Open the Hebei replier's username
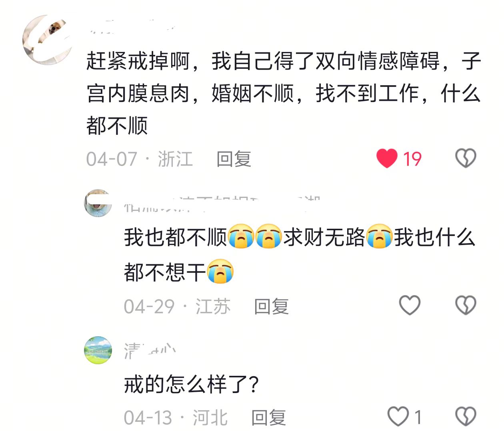Image resolution: width=504 pixels, height=431 pixels. point(150,351)
